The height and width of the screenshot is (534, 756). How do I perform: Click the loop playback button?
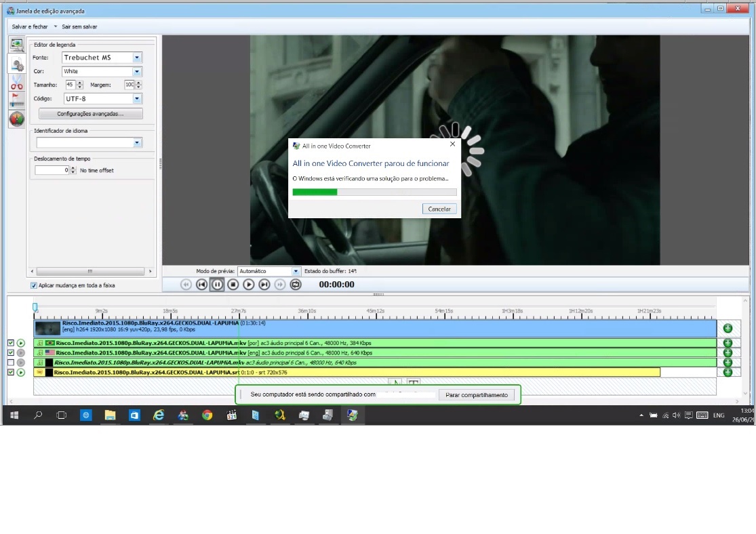point(296,285)
